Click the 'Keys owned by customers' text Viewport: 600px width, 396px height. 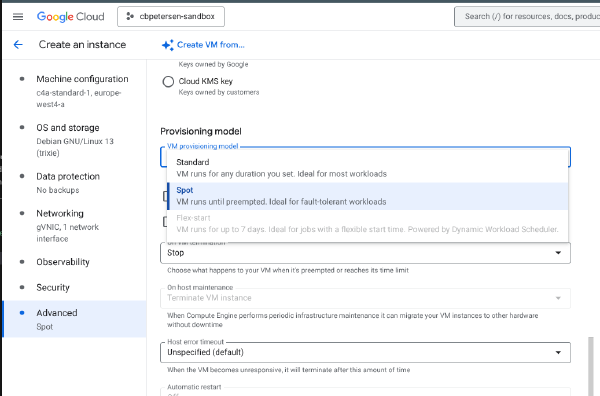point(219,92)
